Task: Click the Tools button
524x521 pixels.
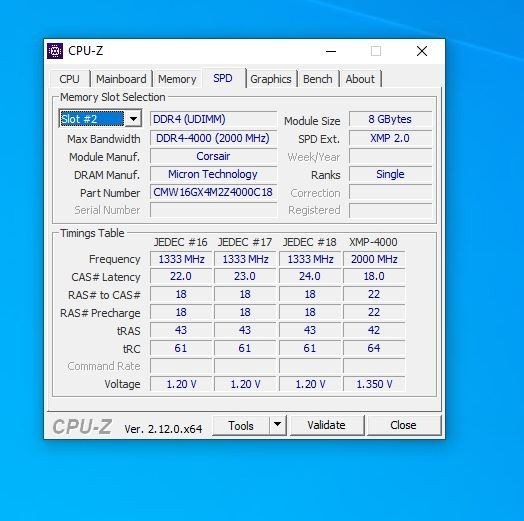Action: pos(241,425)
